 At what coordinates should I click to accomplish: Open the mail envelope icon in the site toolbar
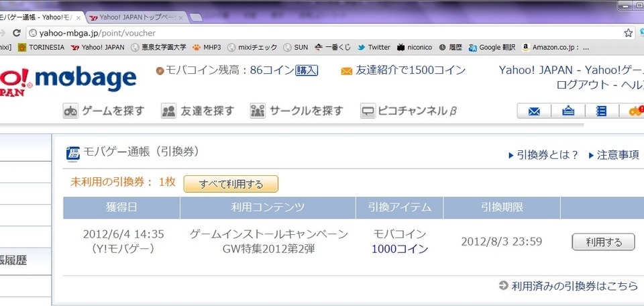click(x=534, y=111)
